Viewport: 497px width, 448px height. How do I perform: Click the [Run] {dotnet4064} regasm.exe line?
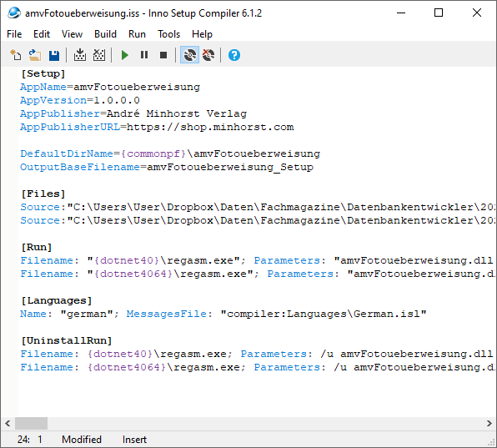257,274
